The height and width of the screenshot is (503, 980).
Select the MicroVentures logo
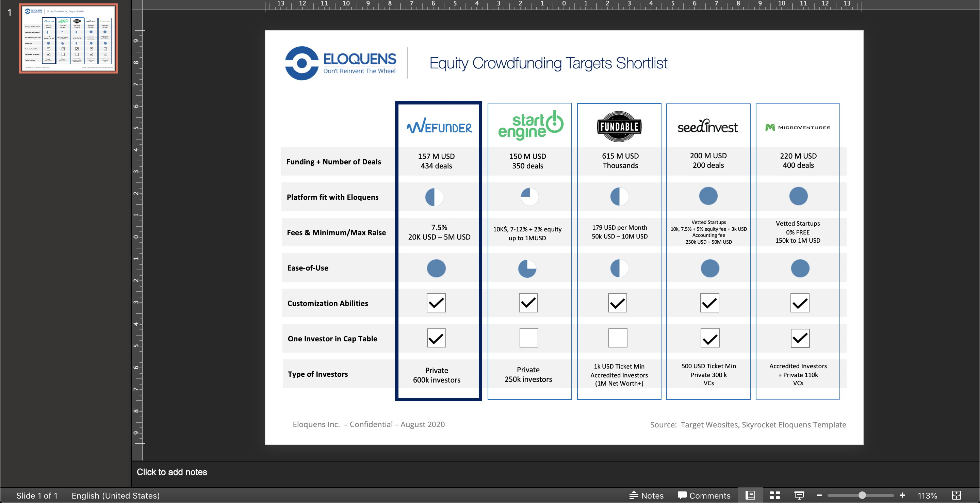click(798, 127)
